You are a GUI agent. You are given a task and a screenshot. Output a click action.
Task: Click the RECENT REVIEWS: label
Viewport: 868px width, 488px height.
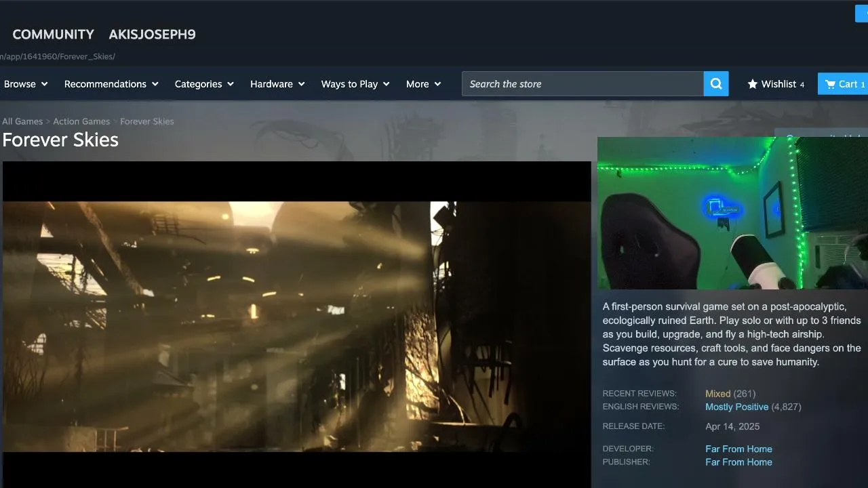pyautogui.click(x=639, y=394)
